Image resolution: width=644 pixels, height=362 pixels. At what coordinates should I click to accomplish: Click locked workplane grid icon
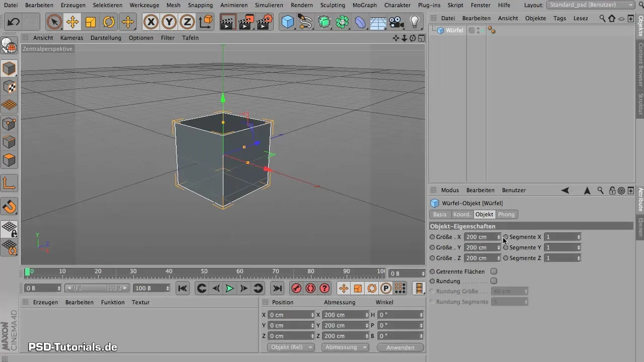pos(10,229)
